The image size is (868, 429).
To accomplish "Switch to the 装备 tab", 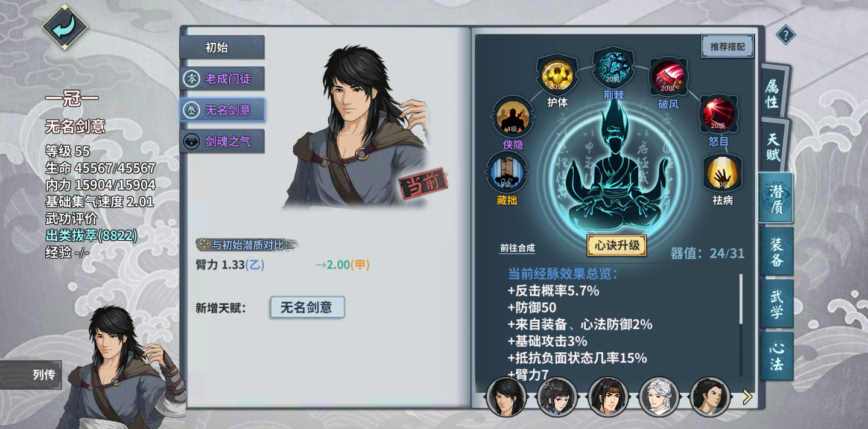I will point(776,253).
